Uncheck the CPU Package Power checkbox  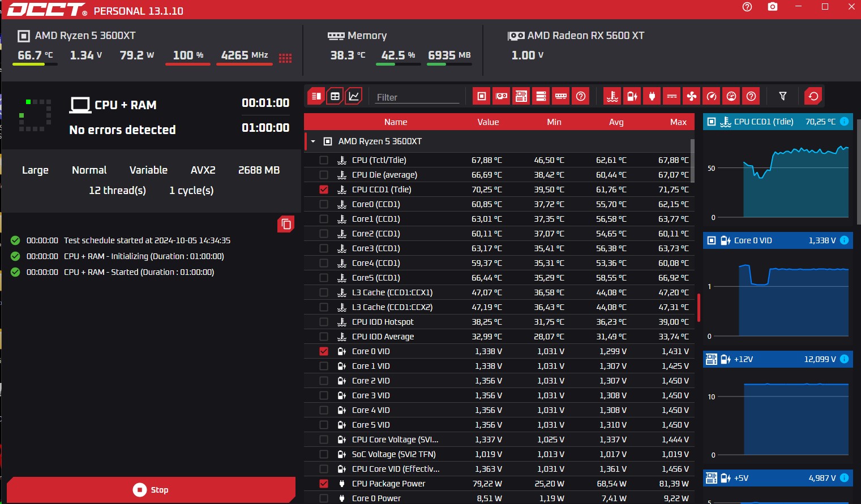pos(324,484)
